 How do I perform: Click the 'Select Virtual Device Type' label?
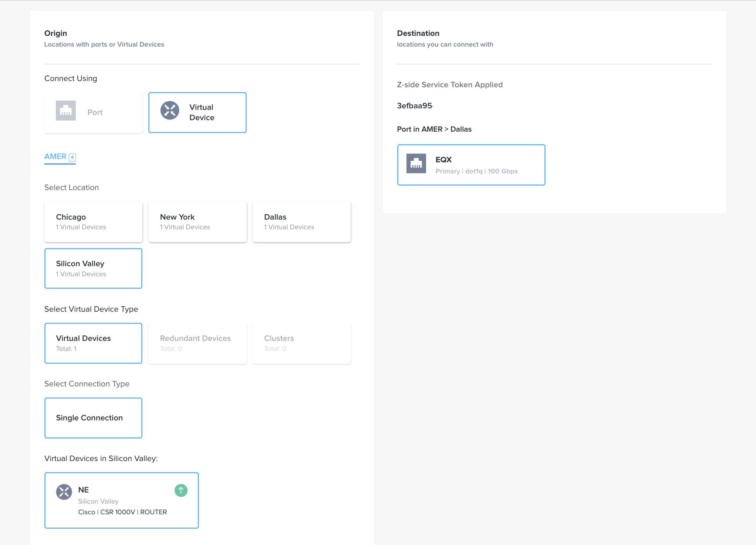pos(91,309)
